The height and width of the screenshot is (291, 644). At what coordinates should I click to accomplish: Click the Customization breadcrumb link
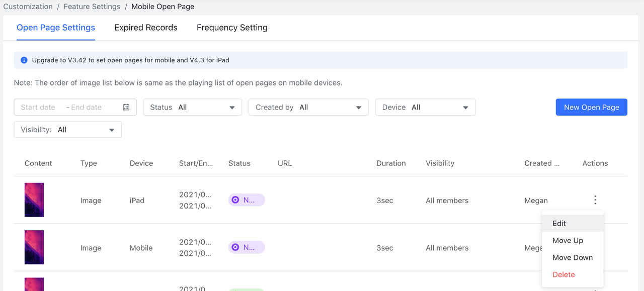[28, 6]
